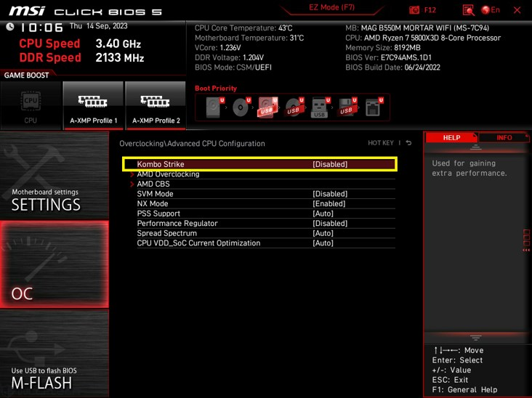Change Performance Regulator [Disabled] value
The width and height of the screenshot is (532, 398).
pos(330,224)
